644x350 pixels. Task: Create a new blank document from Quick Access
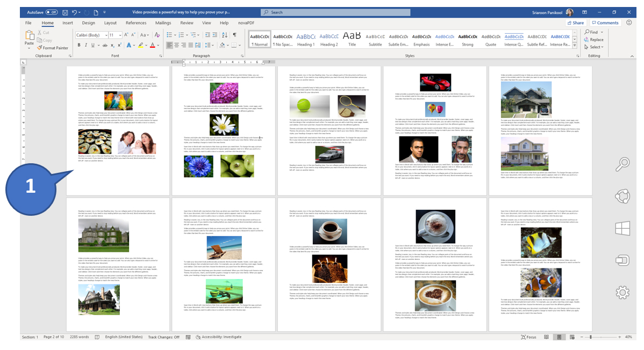[96, 12]
